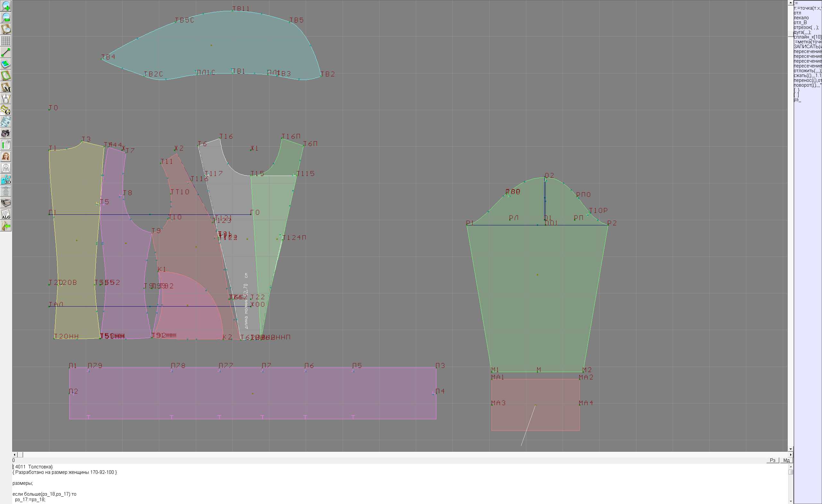Screen dimensions: 822x504
Task: Switch to the Мд tab
Action: [x=786, y=460]
